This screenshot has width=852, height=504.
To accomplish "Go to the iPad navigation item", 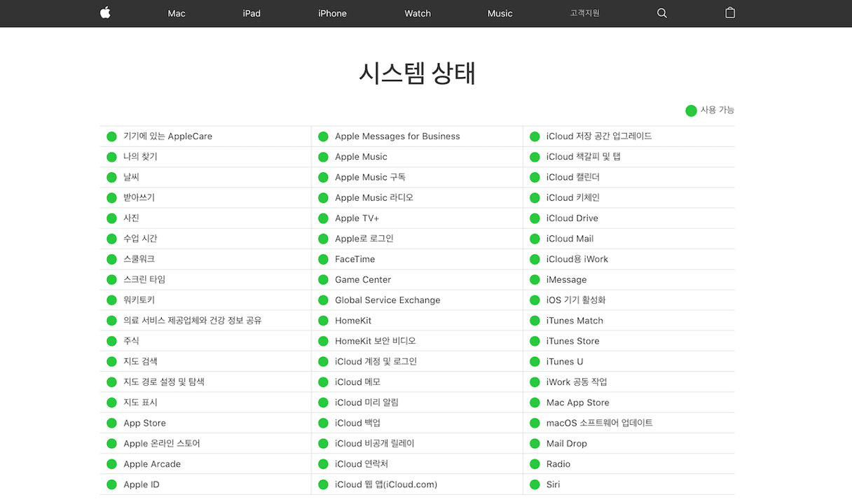I will coord(252,13).
